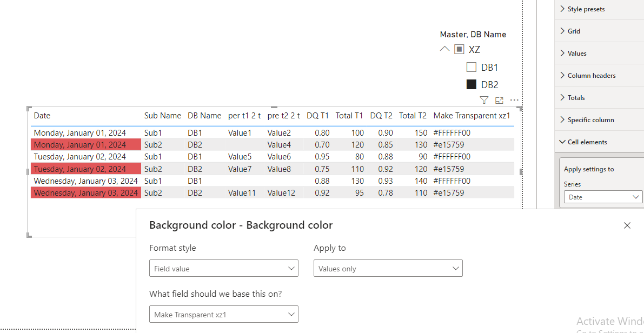Open the Apply to dropdown
Viewport: 644px width, 333px height.
[x=388, y=269]
